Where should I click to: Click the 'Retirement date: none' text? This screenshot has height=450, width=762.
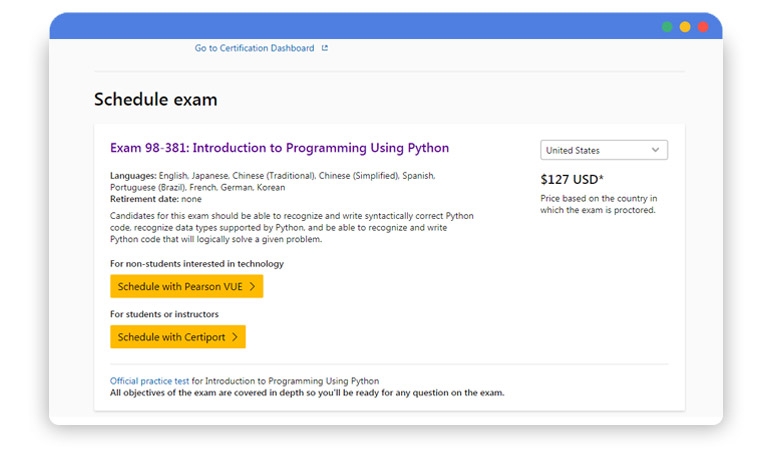click(156, 199)
